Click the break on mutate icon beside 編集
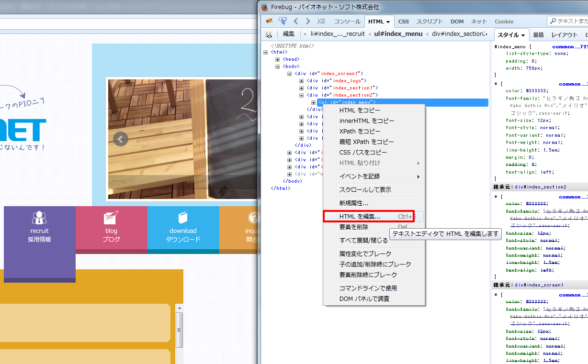 pyautogui.click(x=269, y=34)
